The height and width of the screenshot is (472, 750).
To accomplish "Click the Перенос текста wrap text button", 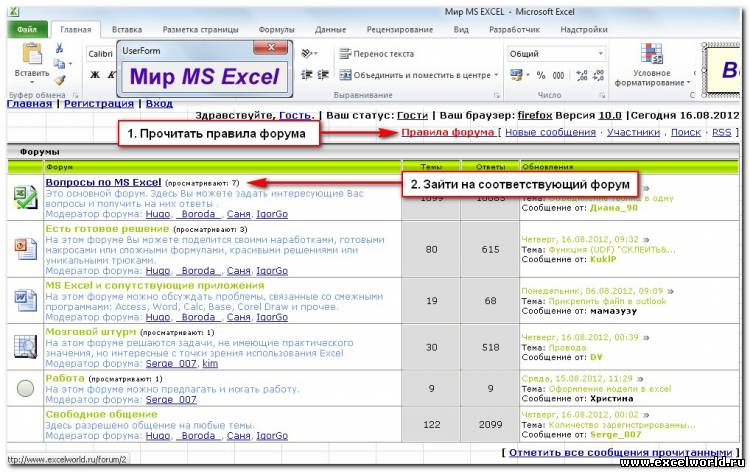I will coord(376,54).
